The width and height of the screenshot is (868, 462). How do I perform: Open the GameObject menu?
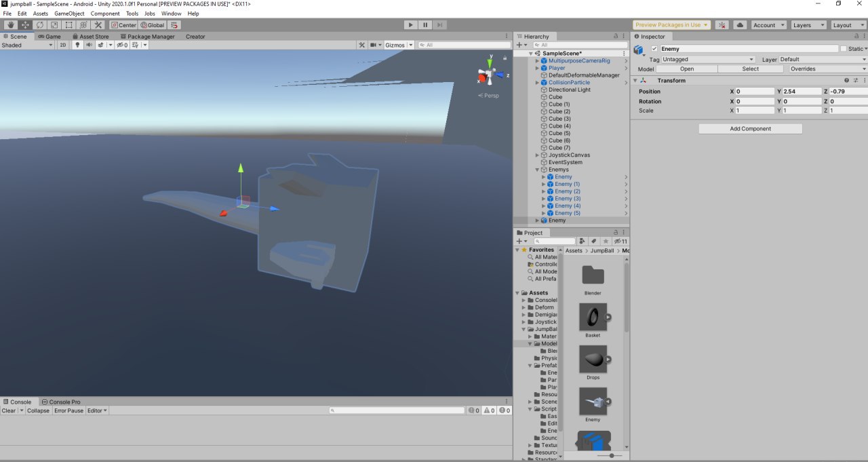point(69,14)
